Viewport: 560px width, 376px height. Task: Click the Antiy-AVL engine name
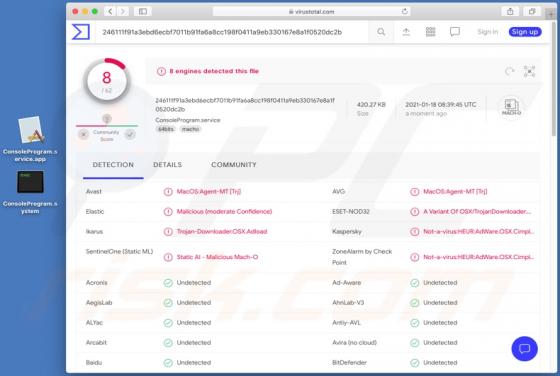[x=346, y=322]
